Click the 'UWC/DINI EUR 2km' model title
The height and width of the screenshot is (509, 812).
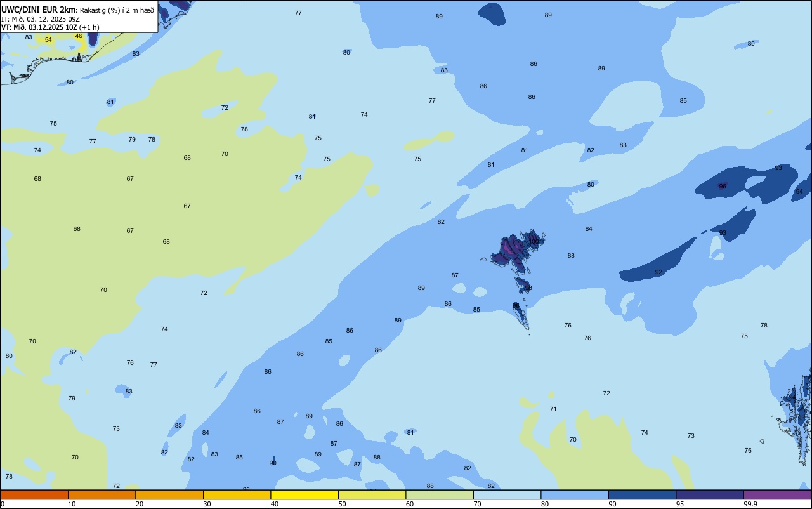(38, 10)
